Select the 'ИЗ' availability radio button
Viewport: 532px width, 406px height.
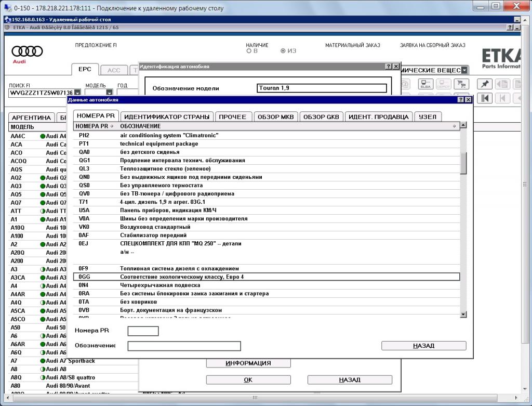pyautogui.click(x=283, y=51)
